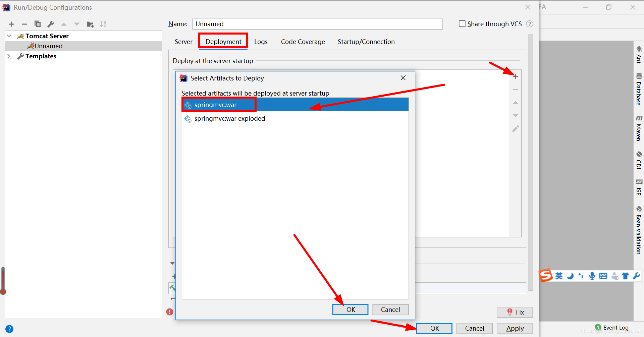The width and height of the screenshot is (644, 337).
Task: Move artifact up in deployment list
Action: click(x=516, y=103)
